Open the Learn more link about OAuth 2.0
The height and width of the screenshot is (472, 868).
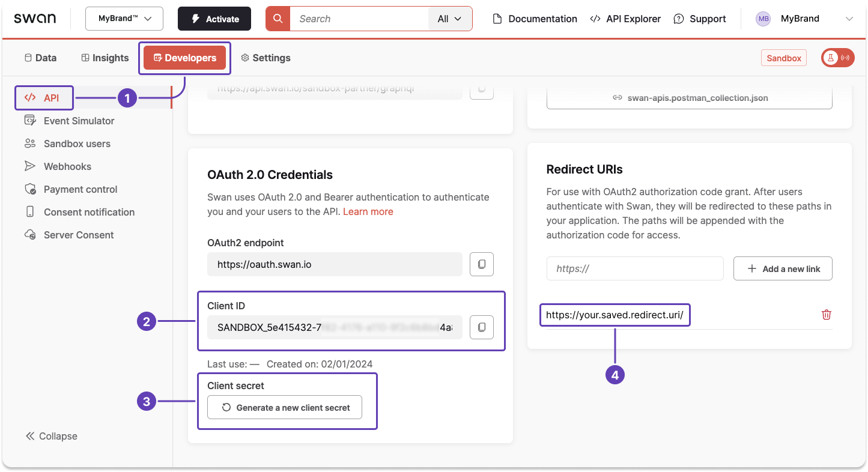(x=368, y=211)
